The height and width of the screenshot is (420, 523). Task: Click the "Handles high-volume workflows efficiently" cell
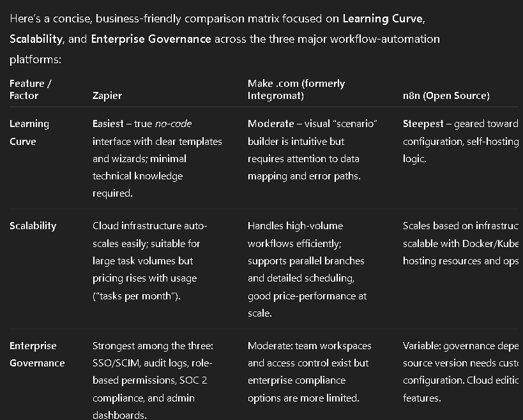point(306,269)
